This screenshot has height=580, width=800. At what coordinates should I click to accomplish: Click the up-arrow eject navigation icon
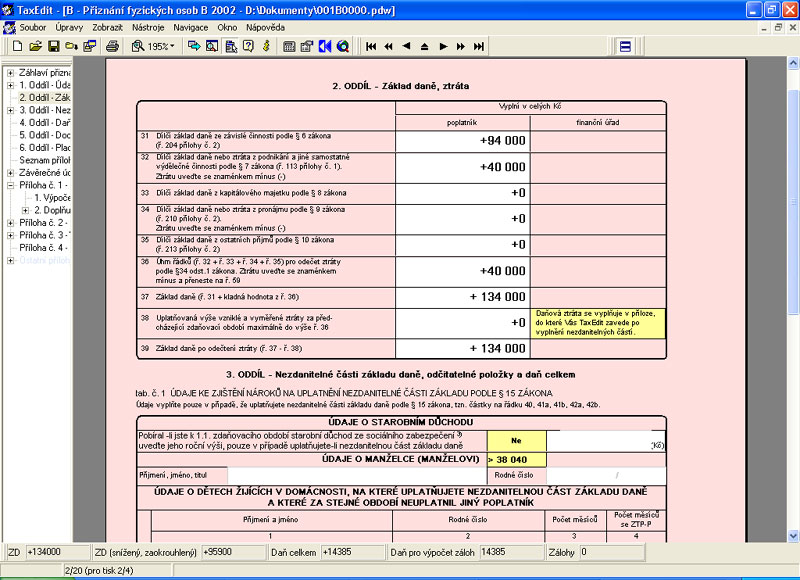424,46
